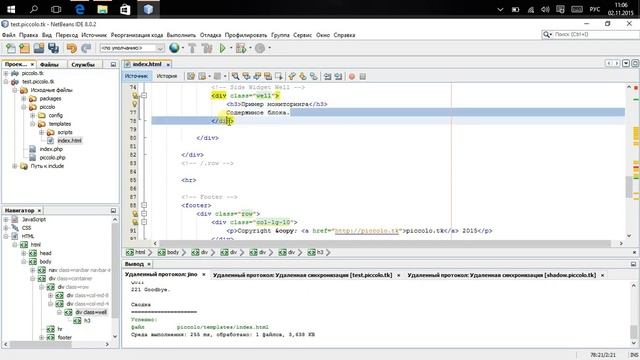Click the Shift Line Right icon
Screen dimensions: 640x360
(x=338, y=76)
